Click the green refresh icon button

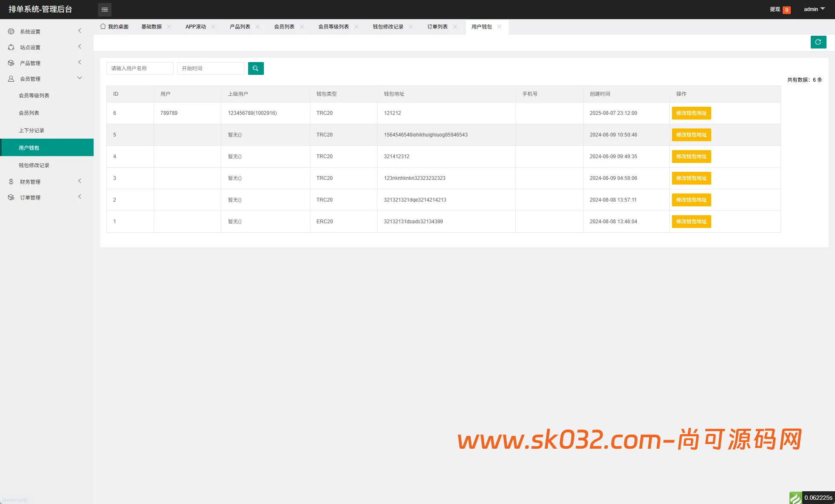(818, 42)
